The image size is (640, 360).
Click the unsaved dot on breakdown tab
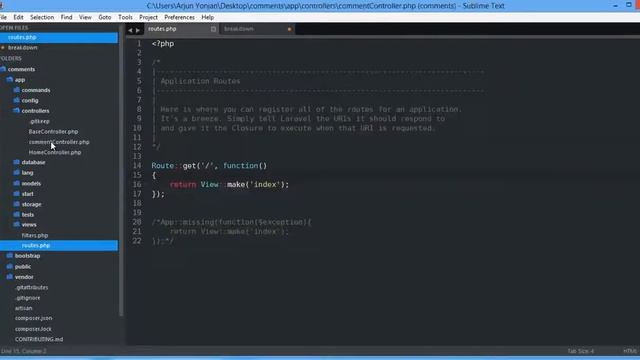tap(289, 29)
